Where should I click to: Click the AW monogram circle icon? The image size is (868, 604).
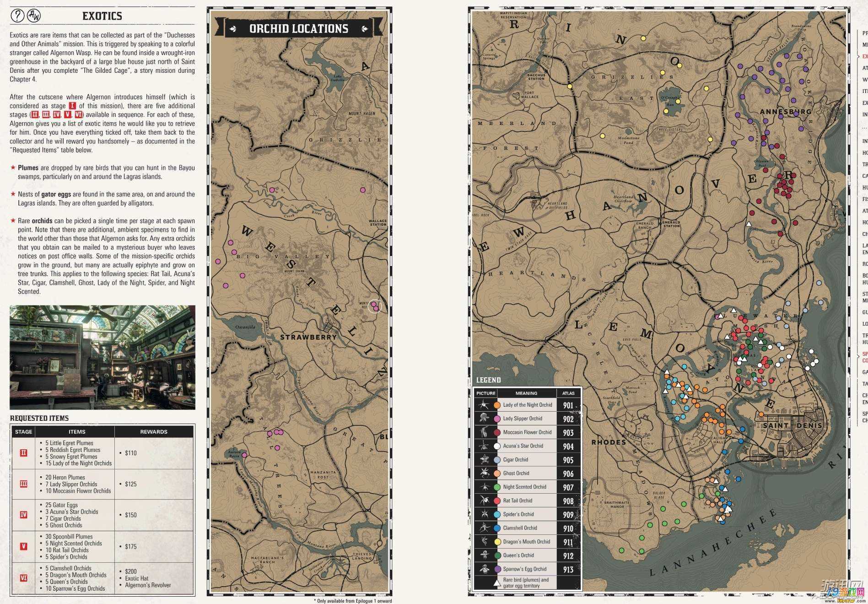coord(34,16)
